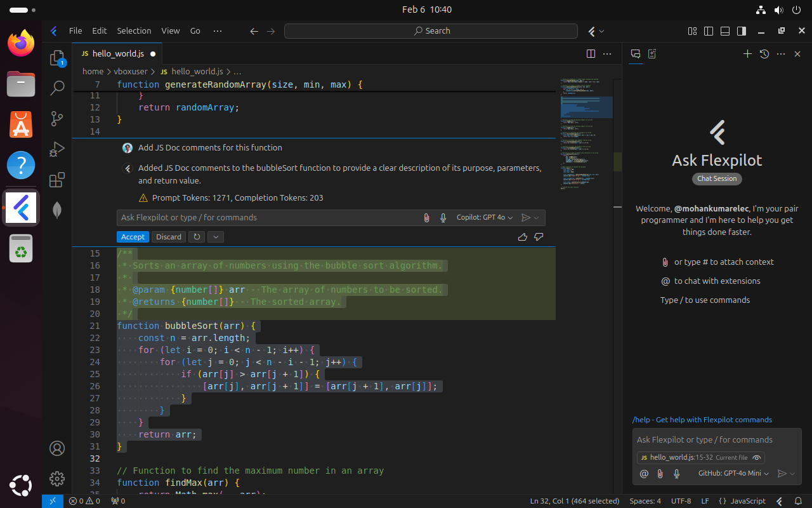Open chat history in the Flexpilot panel
This screenshot has width=812, height=508.
[x=764, y=54]
